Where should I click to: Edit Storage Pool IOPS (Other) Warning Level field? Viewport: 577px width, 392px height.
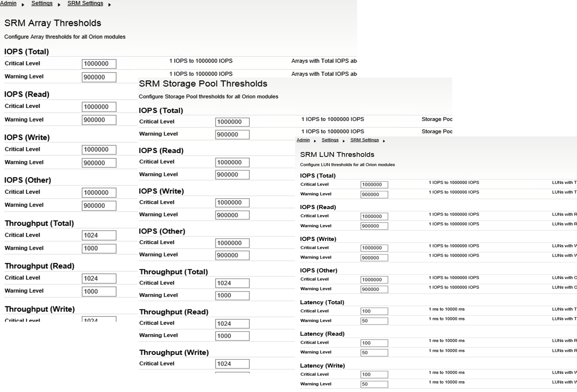tap(232, 256)
